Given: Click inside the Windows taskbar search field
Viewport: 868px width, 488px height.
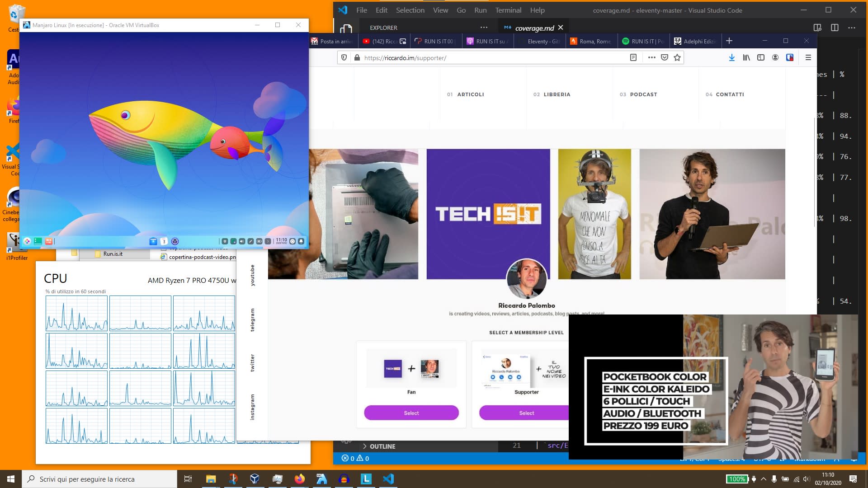Looking at the screenshot, I should click(x=99, y=479).
